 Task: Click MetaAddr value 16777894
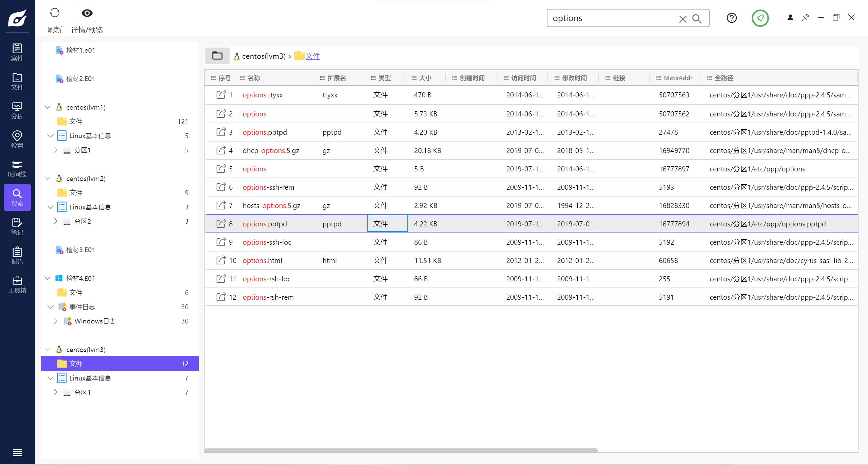pyautogui.click(x=674, y=224)
